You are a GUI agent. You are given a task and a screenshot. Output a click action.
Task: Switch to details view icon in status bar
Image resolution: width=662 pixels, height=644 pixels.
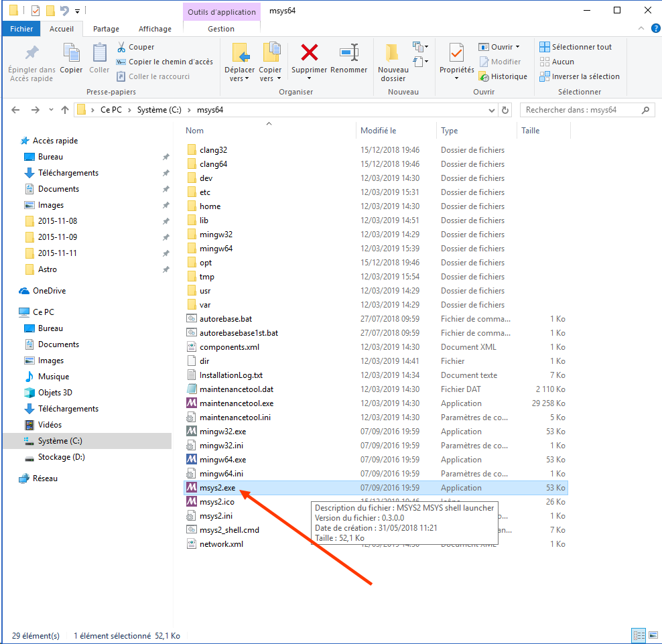pos(639,635)
